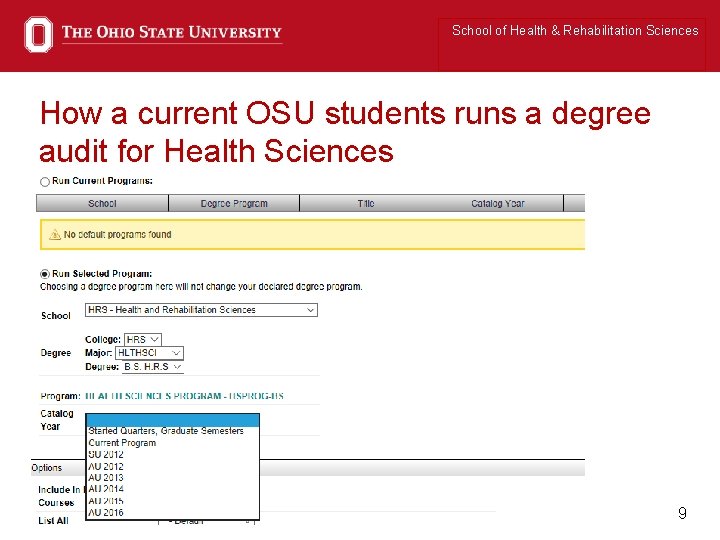Viewport: 720px width, 540px height.
Task: Open the School dropdown (HRS - Health and Rehabilitation Sciences)
Action: (x=201, y=310)
